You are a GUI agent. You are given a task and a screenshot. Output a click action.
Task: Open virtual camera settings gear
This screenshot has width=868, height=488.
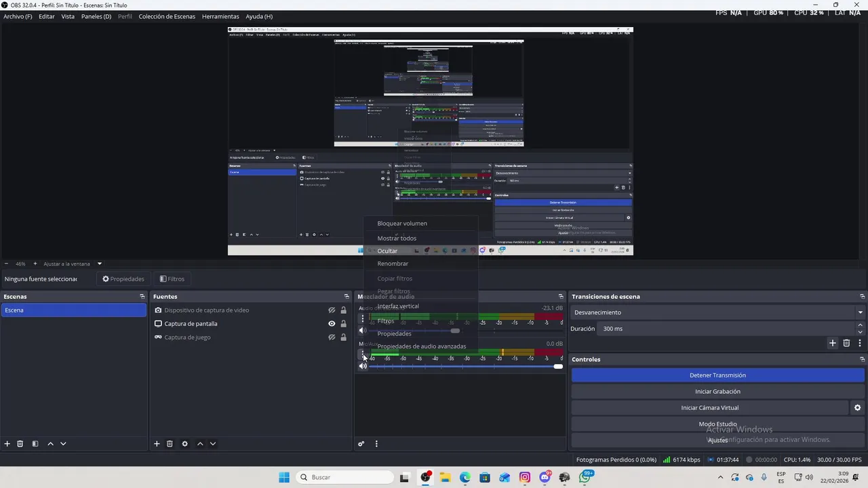(857, 407)
